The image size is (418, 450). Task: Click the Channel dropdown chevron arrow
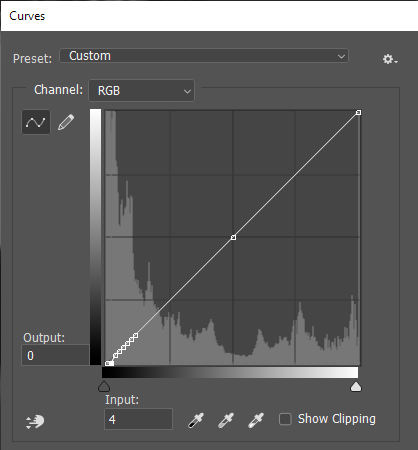click(x=187, y=91)
